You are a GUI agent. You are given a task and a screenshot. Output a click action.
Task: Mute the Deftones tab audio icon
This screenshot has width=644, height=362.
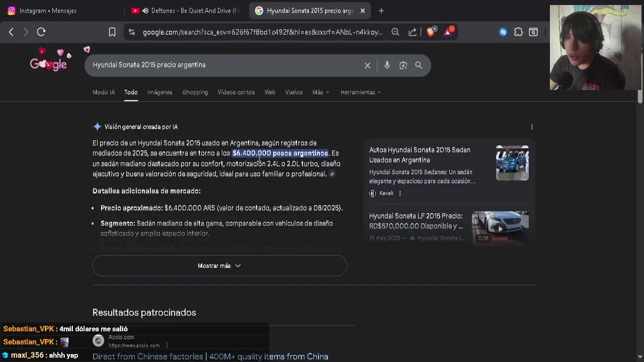(145, 11)
